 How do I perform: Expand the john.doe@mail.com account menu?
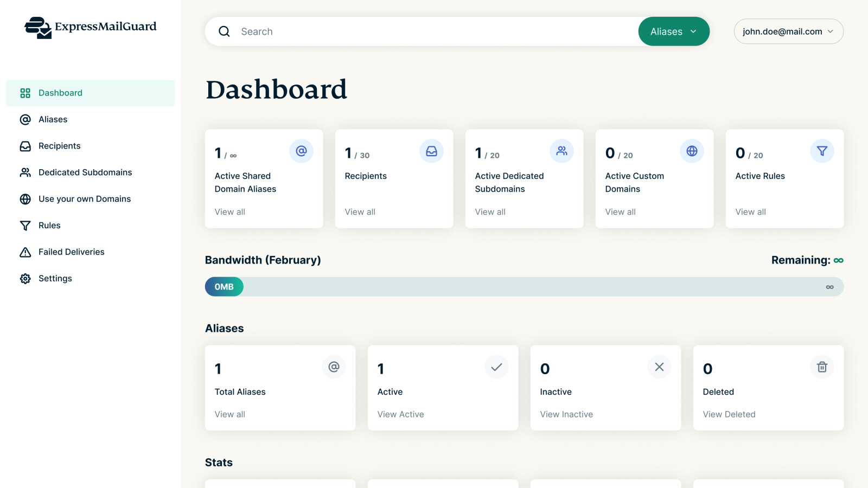(788, 31)
